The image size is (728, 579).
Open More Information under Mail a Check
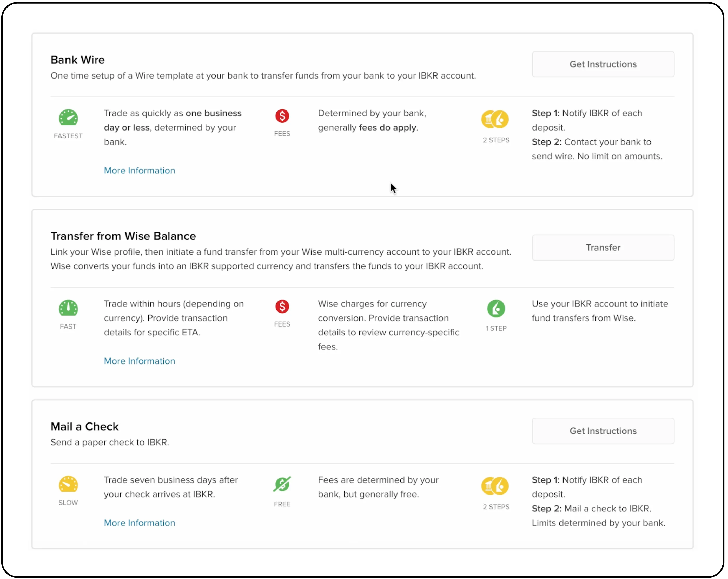click(x=140, y=523)
